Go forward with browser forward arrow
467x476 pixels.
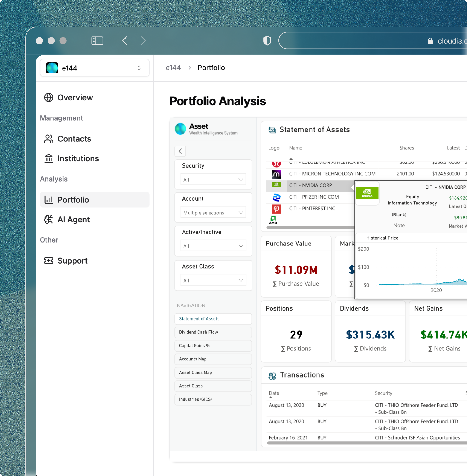pos(143,41)
